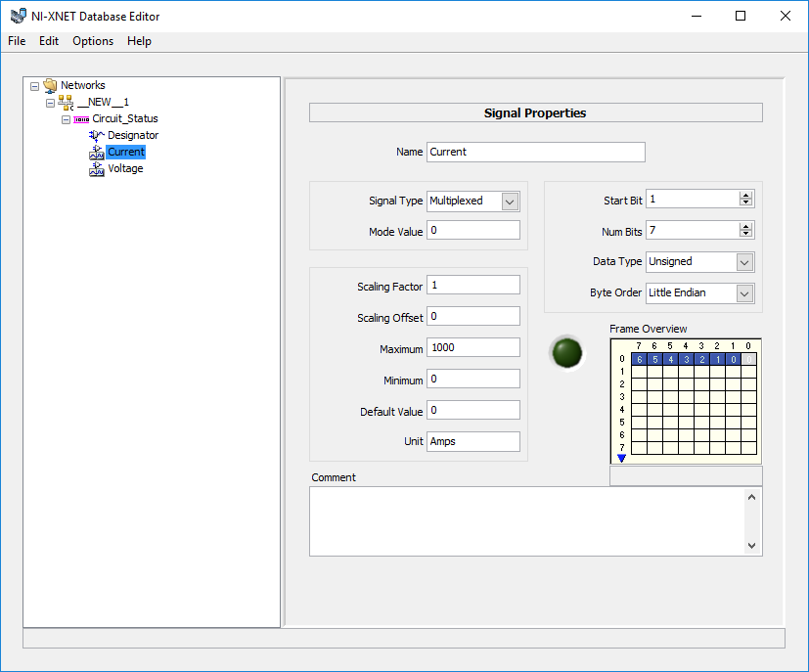Click the Maximum value field

pyautogui.click(x=473, y=347)
